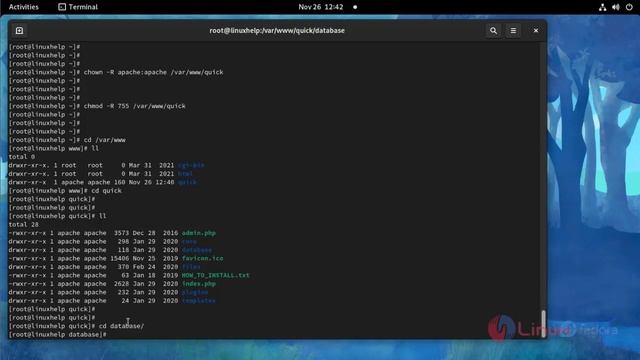Open the terminal hamburger menu

click(x=513, y=31)
